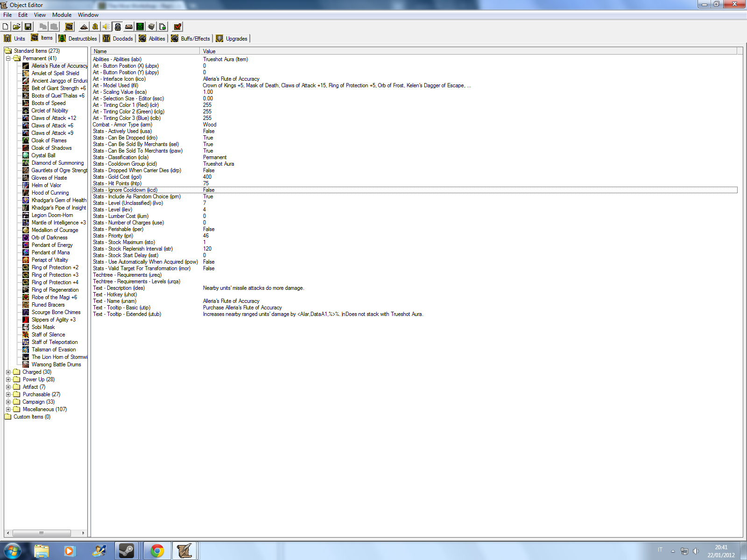Select Khadgar's Pipe of Insight item
This screenshot has height=560, width=747.
(x=59, y=208)
